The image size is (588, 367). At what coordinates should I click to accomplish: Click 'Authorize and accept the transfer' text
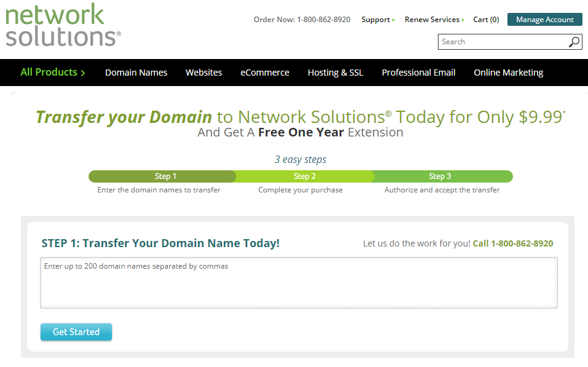[442, 190]
